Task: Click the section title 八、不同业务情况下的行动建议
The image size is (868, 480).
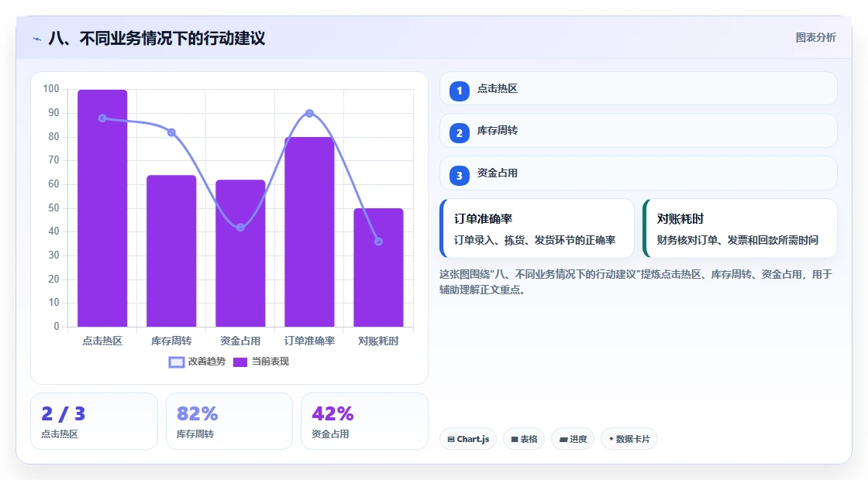Action: 157,39
